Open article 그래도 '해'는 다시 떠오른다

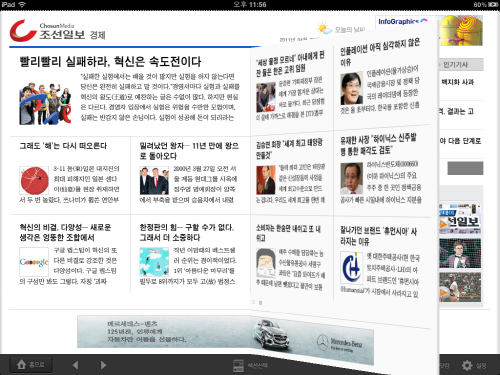63,146
